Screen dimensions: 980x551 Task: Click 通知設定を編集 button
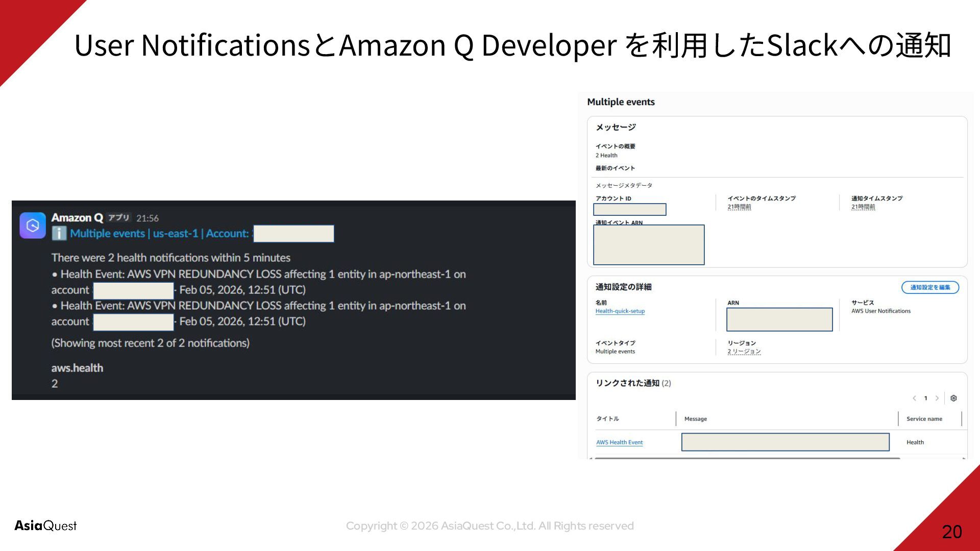pos(930,287)
